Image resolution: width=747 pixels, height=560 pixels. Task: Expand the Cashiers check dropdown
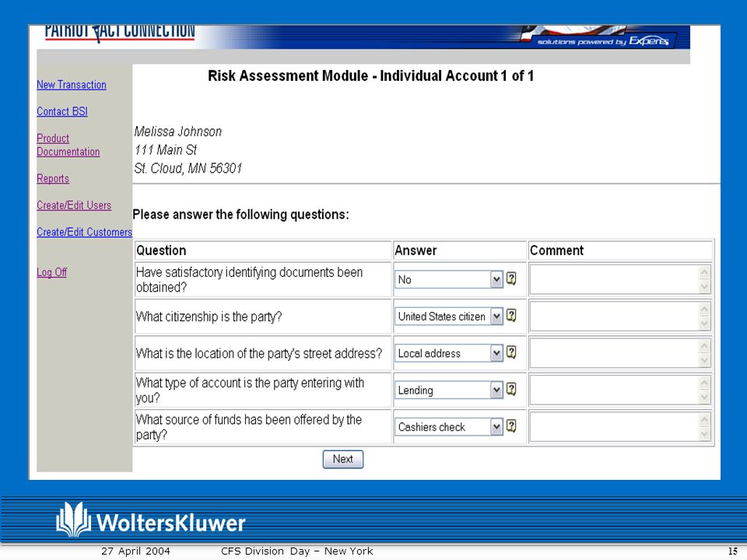[x=496, y=427]
